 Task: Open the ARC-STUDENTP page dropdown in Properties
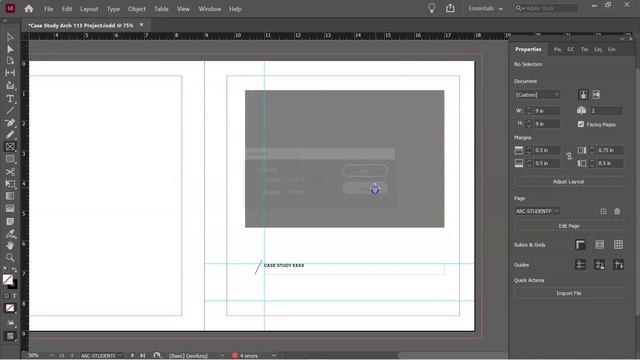pyautogui.click(x=537, y=211)
